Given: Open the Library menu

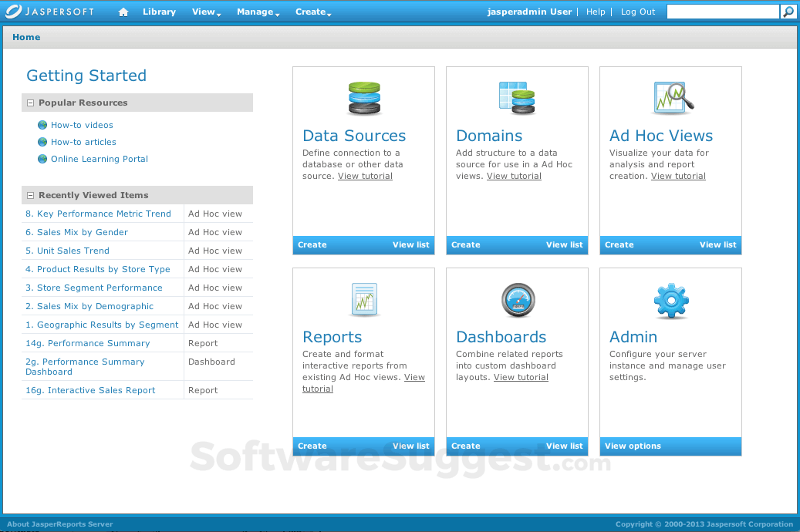Looking at the screenshot, I should 160,12.
